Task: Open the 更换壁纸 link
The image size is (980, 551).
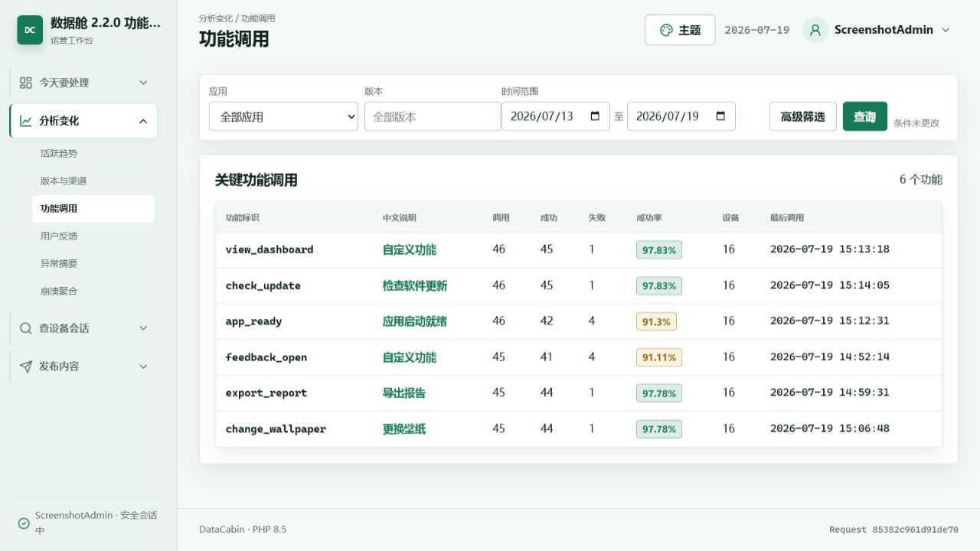Action: point(404,429)
